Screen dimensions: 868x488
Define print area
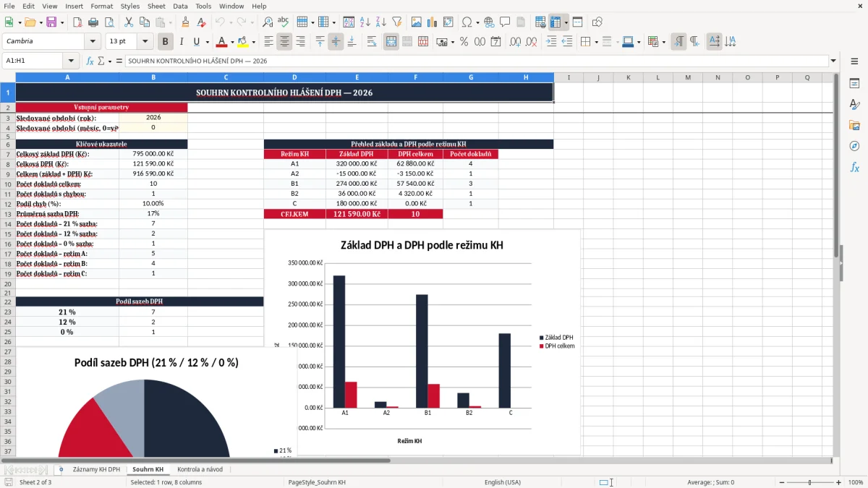tap(540, 22)
